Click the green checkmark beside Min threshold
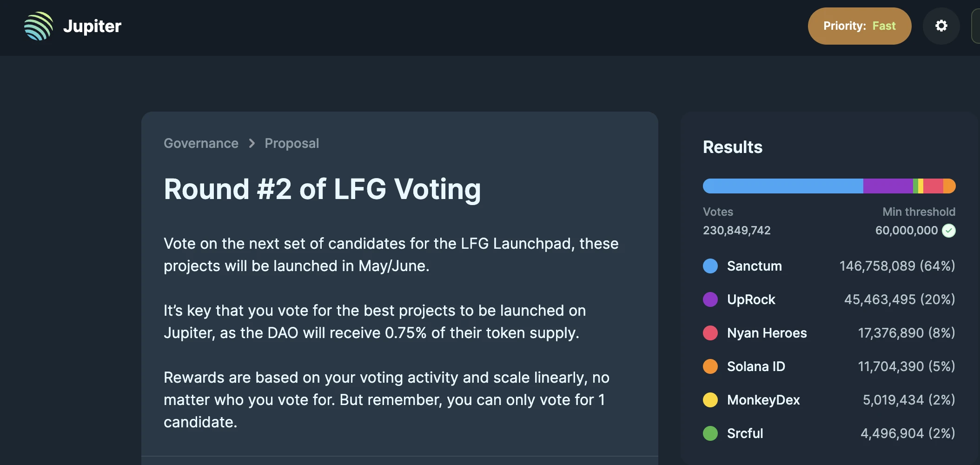The image size is (980, 465). pos(949,230)
